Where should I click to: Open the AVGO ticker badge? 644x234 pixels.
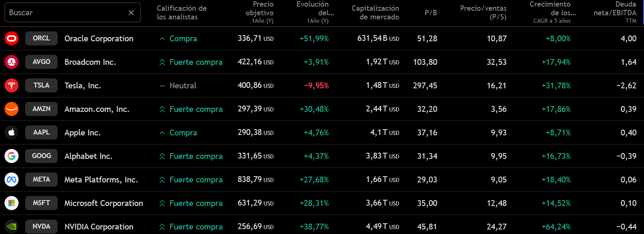click(x=41, y=62)
